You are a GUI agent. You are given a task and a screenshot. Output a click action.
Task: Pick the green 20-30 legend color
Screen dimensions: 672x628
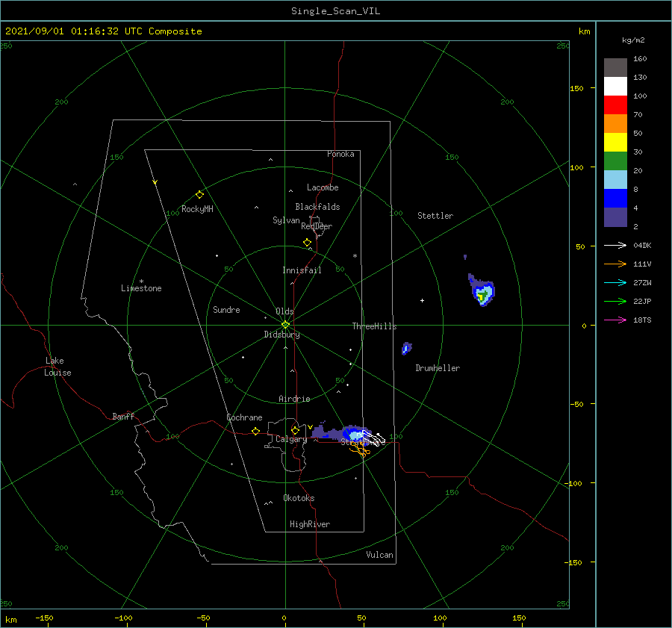coord(615,161)
